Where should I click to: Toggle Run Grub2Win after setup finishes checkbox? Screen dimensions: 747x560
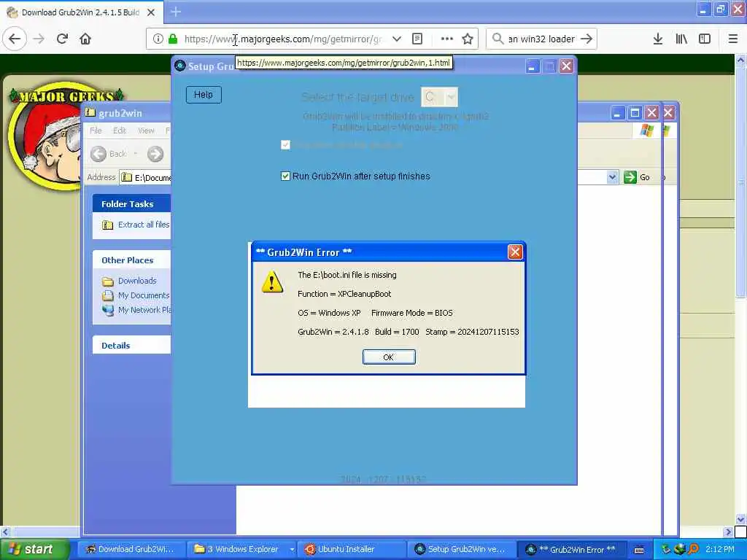[285, 176]
